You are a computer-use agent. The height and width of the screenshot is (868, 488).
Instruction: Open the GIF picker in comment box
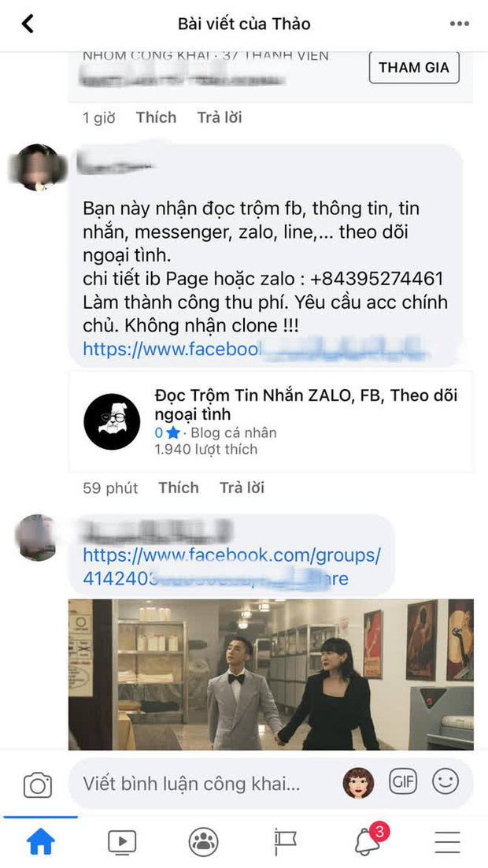point(403,781)
